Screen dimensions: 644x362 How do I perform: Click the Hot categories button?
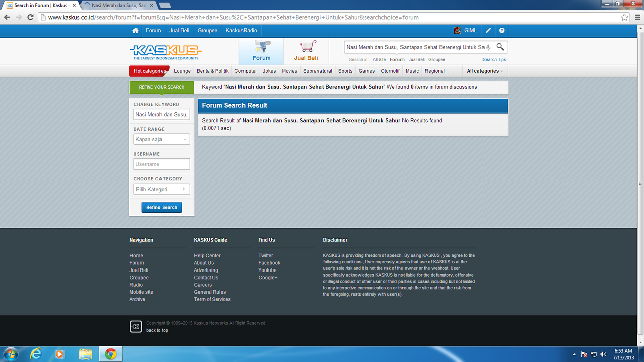(149, 71)
